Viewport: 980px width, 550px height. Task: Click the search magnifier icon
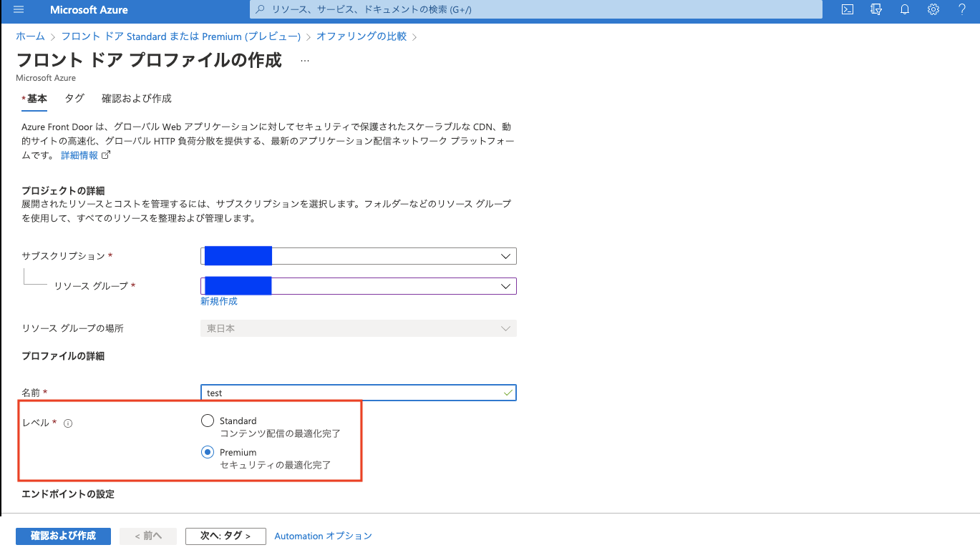tap(259, 10)
